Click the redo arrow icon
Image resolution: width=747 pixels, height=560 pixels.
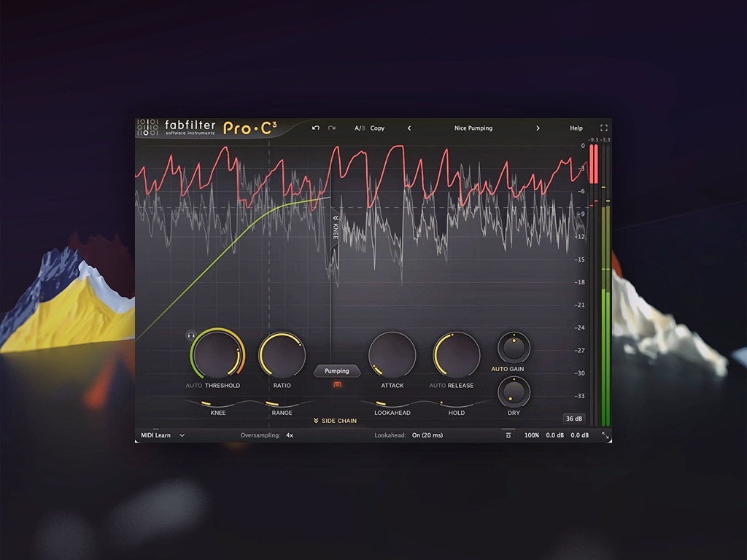[331, 128]
